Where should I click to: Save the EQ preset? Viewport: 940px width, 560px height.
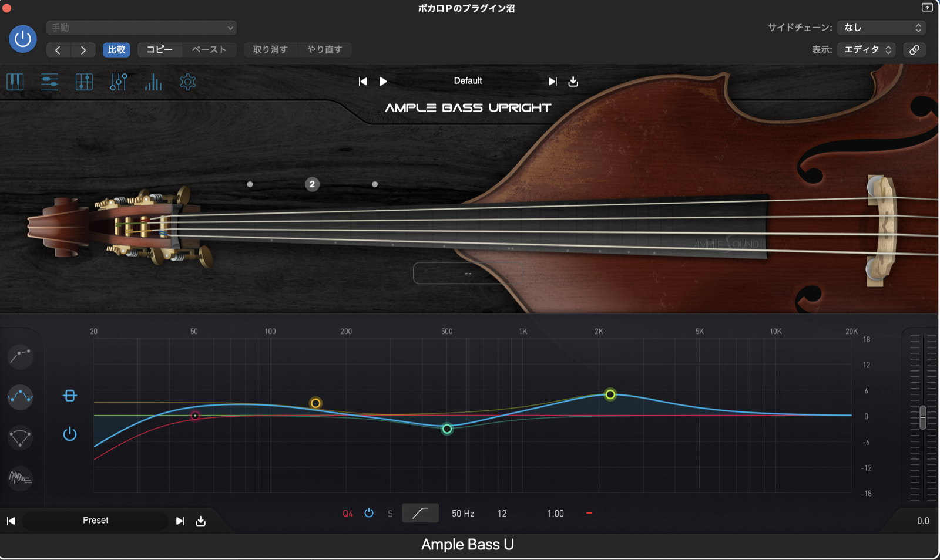(x=201, y=521)
